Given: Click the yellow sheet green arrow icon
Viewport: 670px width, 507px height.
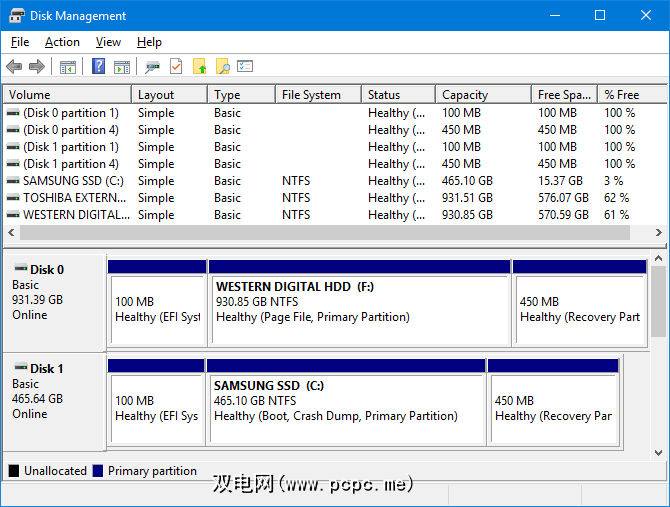Looking at the screenshot, I should coord(200,67).
